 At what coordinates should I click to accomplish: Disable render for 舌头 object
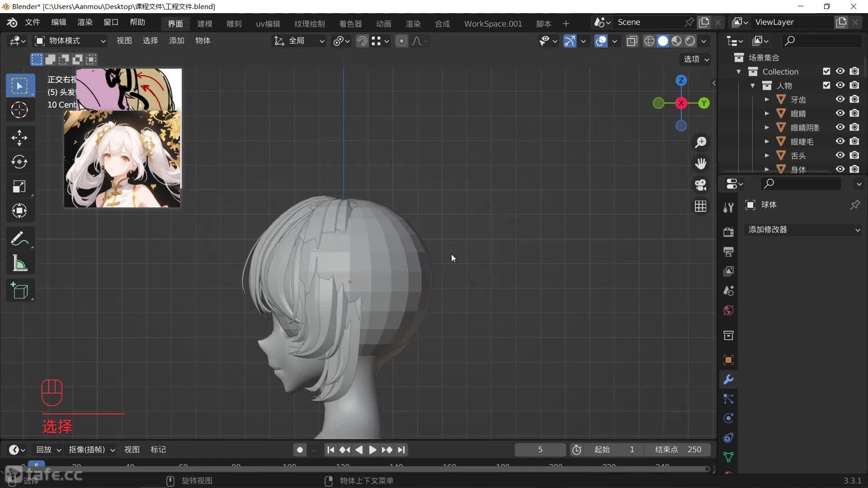tap(854, 155)
